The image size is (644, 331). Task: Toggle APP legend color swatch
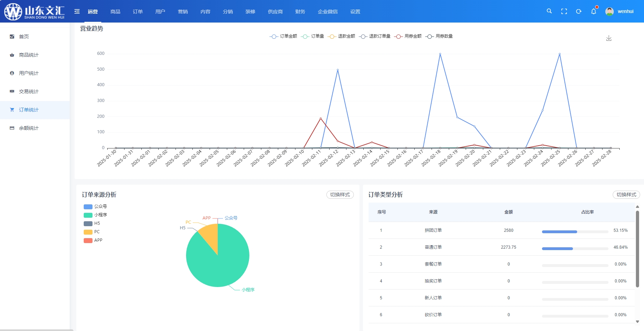click(x=88, y=240)
